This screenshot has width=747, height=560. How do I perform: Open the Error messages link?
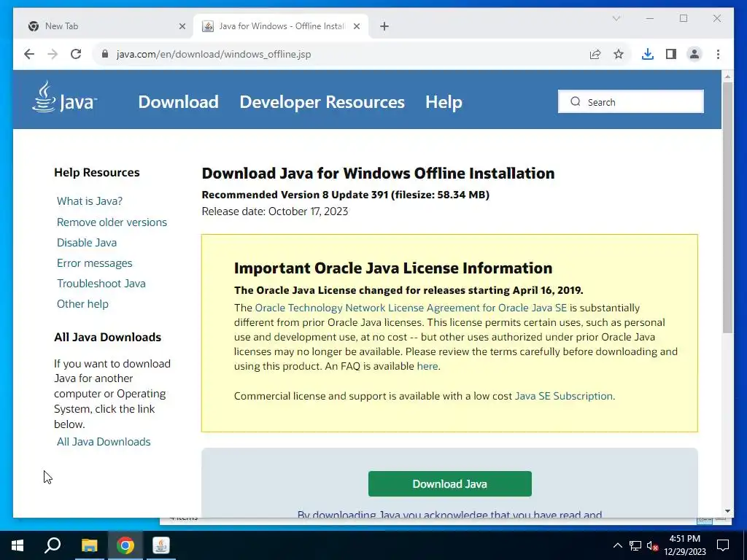click(94, 262)
